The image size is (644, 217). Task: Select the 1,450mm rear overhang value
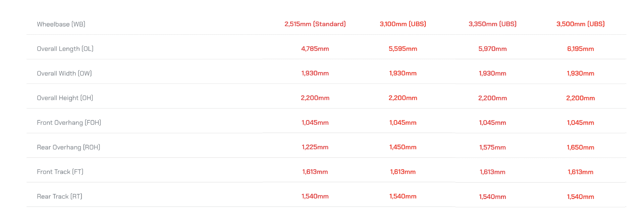point(403,147)
